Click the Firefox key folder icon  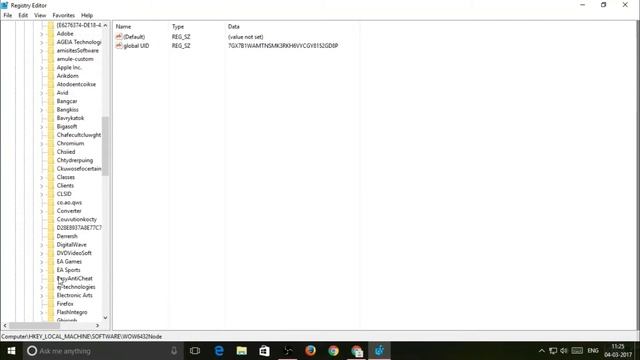pos(51,304)
